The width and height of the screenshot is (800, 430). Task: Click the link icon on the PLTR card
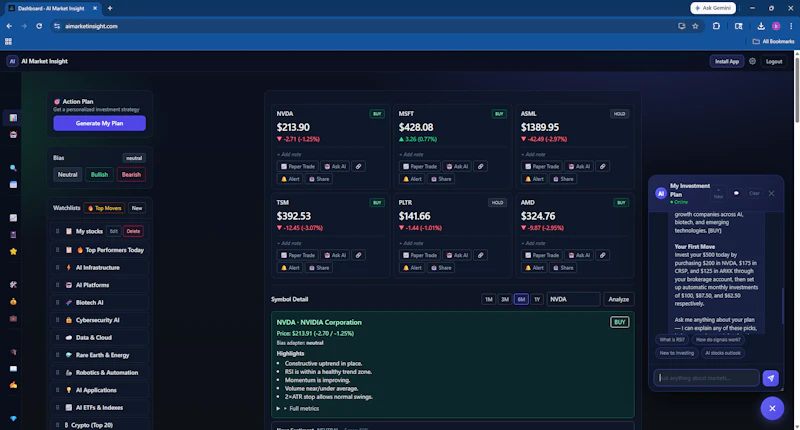point(481,255)
